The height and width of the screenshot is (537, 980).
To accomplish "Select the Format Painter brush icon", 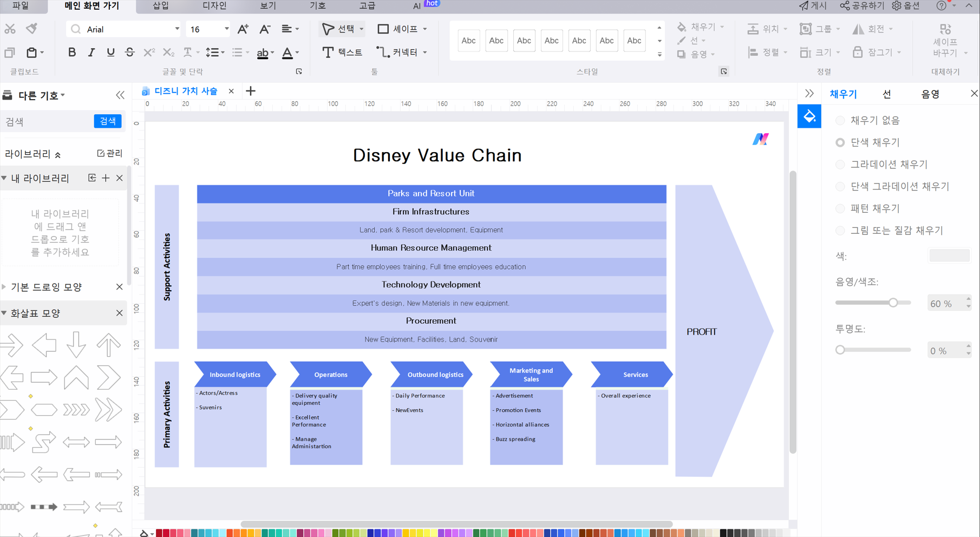I will (x=32, y=29).
